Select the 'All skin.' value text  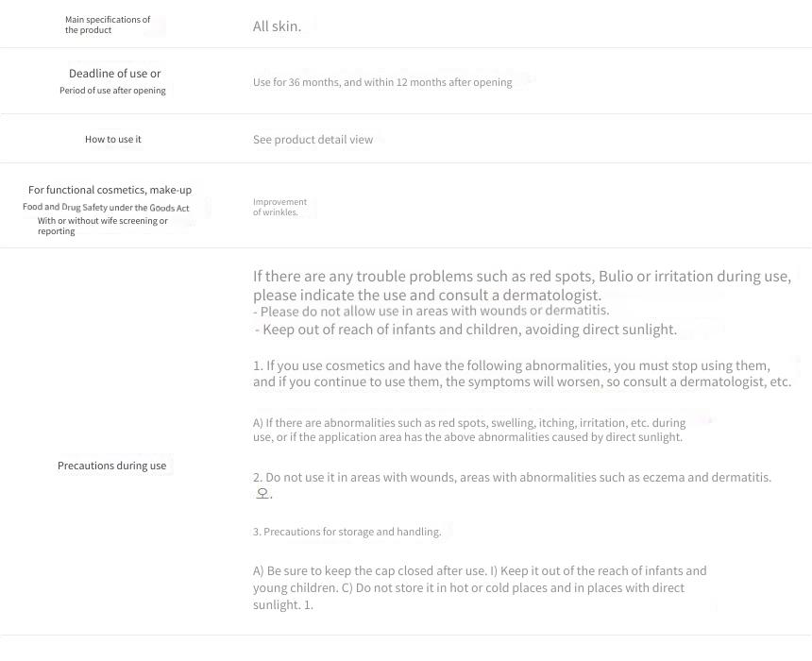pos(277,26)
